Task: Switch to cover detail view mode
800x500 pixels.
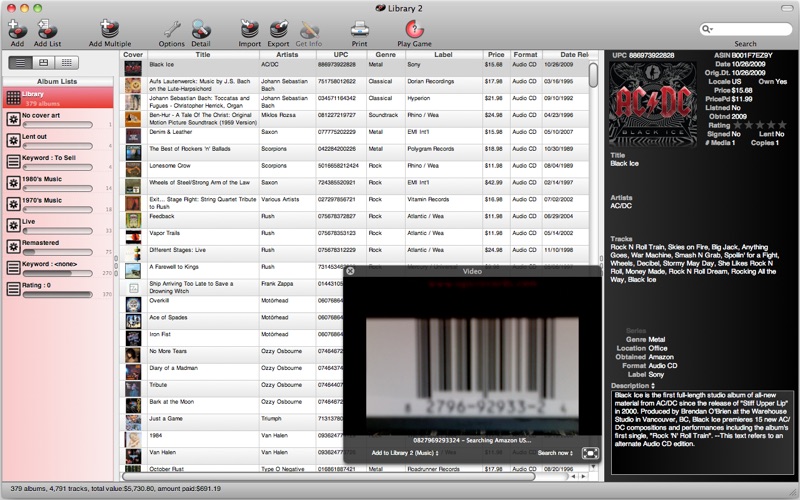Action: pyautogui.click(x=43, y=63)
